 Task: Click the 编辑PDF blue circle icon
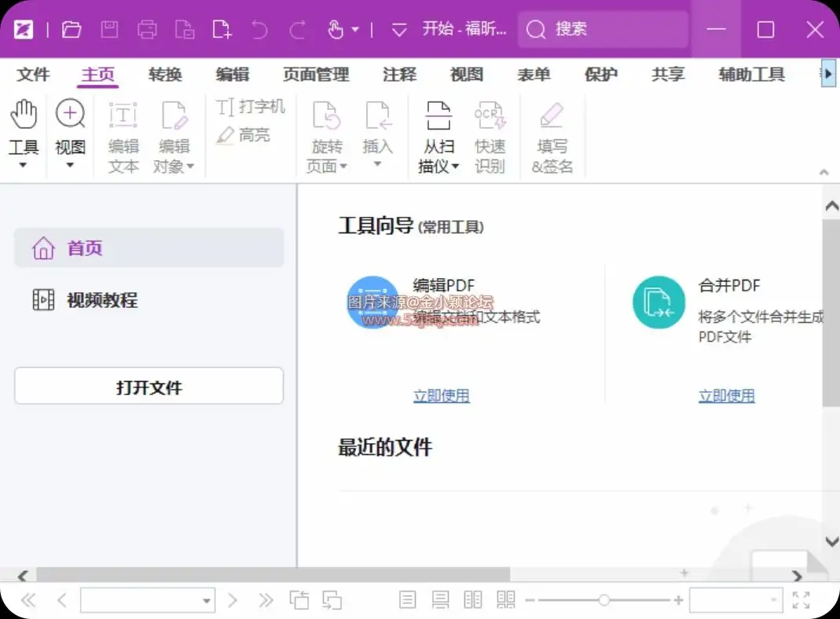tap(372, 302)
